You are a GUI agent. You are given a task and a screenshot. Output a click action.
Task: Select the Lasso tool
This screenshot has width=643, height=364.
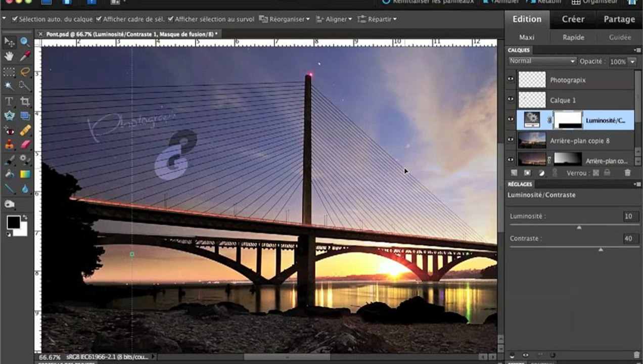coord(25,71)
